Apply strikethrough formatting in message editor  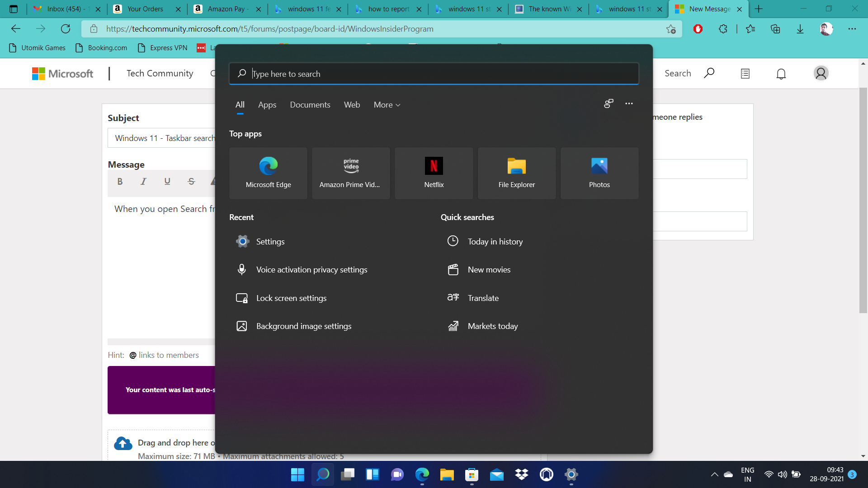pos(191,182)
